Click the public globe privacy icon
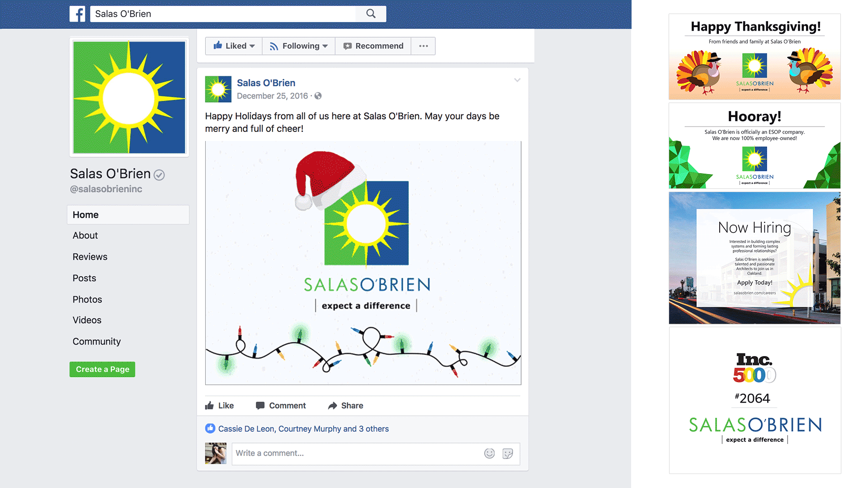868x488 pixels. click(x=318, y=96)
